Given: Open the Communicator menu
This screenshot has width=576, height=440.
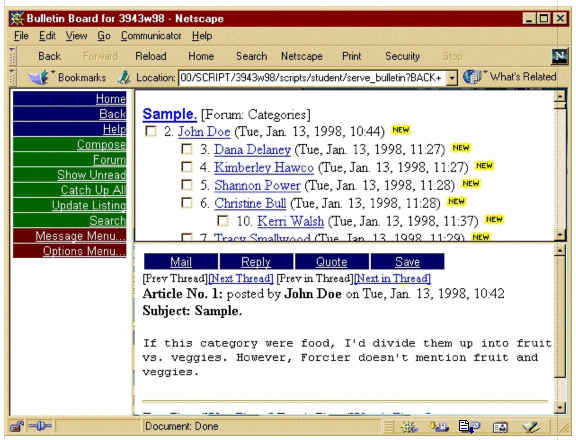Looking at the screenshot, I should point(151,36).
